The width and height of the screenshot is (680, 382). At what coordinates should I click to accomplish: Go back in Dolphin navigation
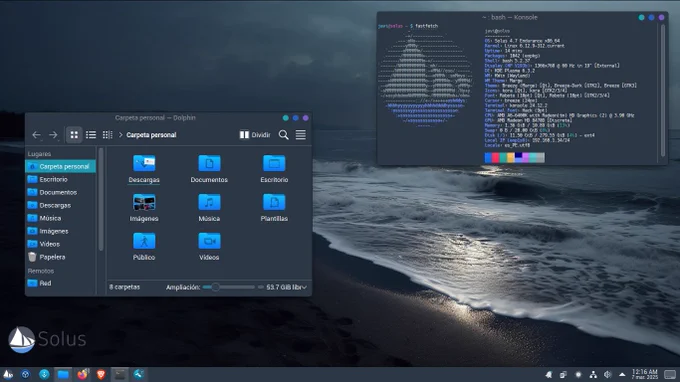click(36, 135)
